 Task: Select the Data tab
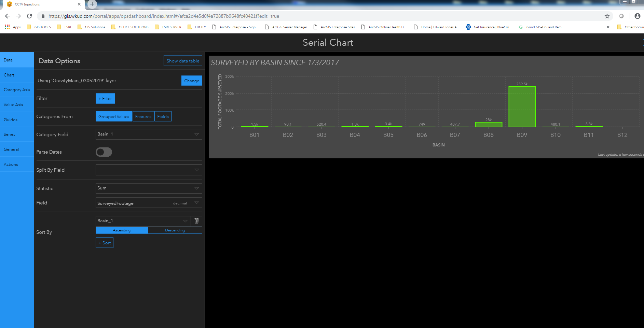pyautogui.click(x=17, y=60)
